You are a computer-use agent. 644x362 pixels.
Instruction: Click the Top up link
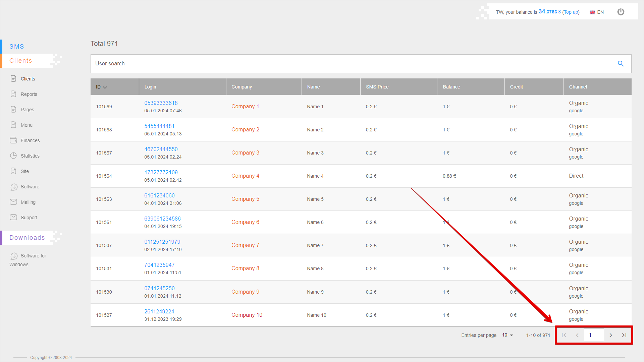coord(571,12)
